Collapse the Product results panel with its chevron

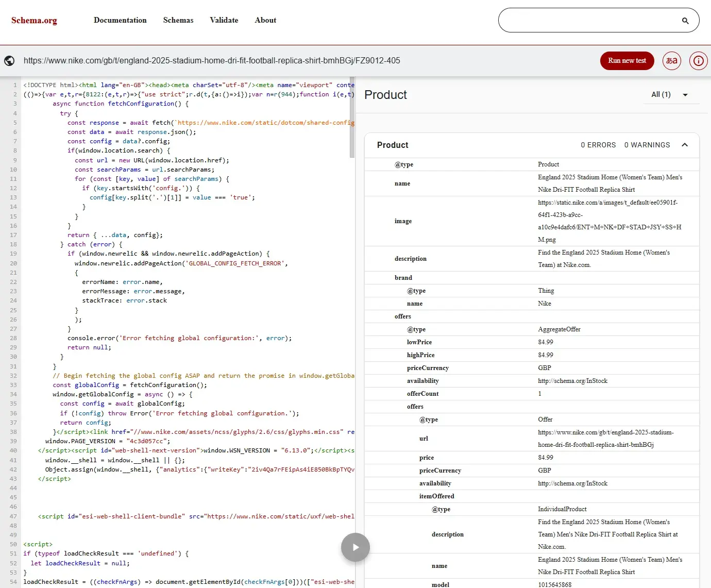click(x=685, y=145)
